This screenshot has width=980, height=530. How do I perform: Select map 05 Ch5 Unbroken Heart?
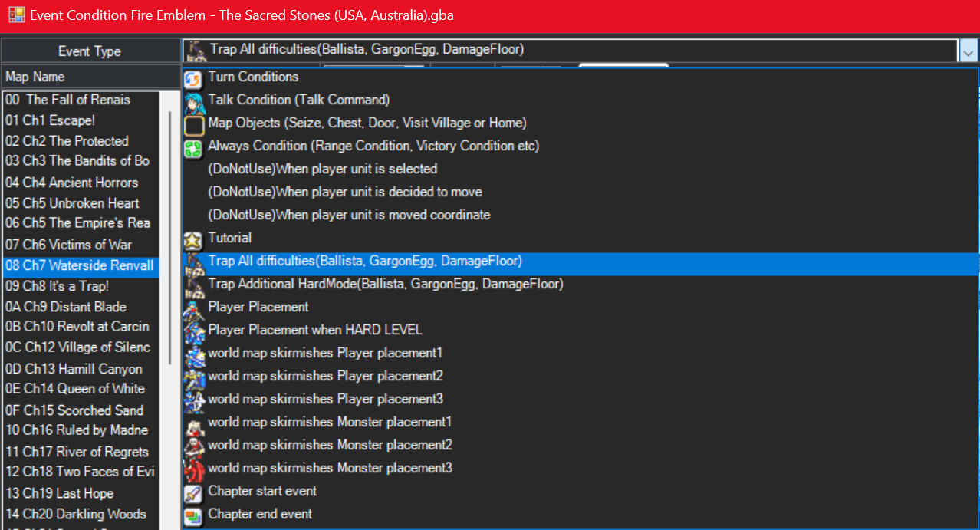click(x=81, y=203)
